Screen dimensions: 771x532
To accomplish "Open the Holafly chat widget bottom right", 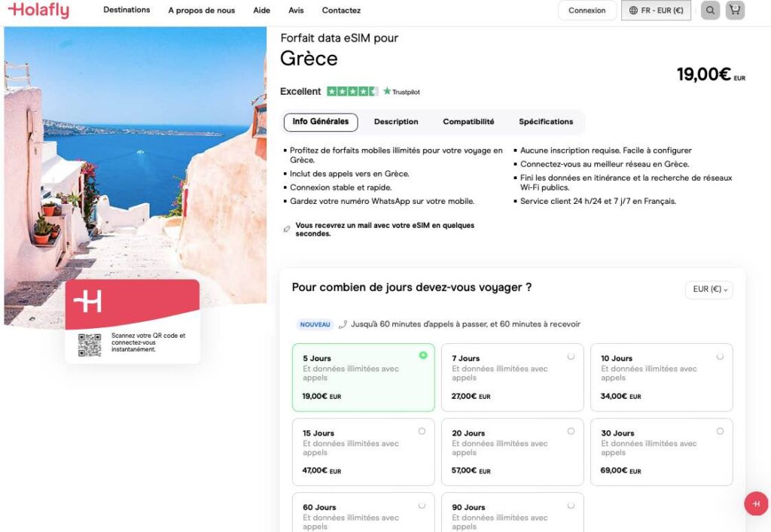I will [x=755, y=503].
